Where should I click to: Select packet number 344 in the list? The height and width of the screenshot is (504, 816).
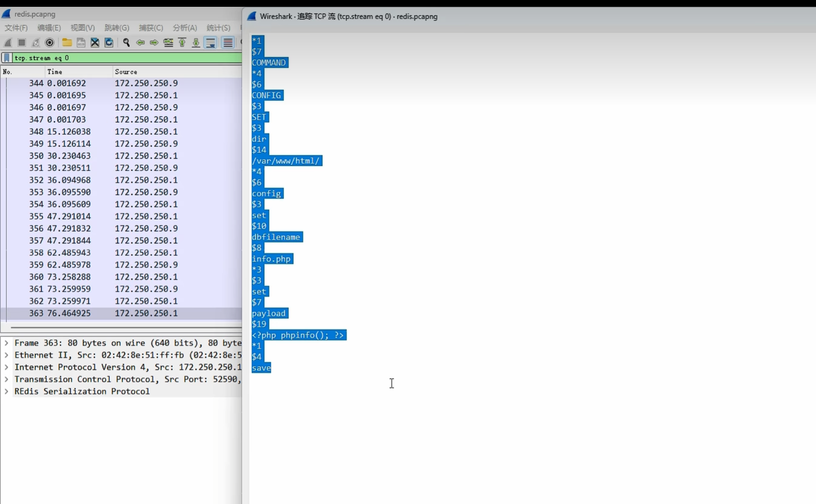coord(121,83)
